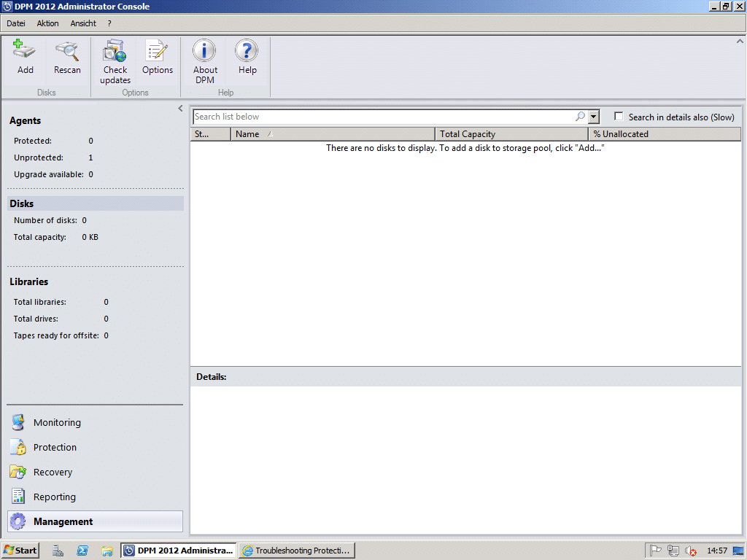Open the Server Manager taskbar icon
The width and height of the screenshot is (747, 560).
[x=58, y=551]
